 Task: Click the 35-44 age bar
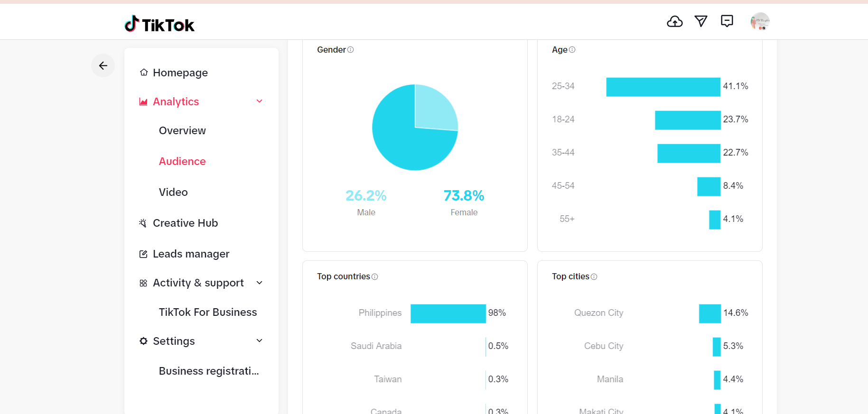pos(689,153)
